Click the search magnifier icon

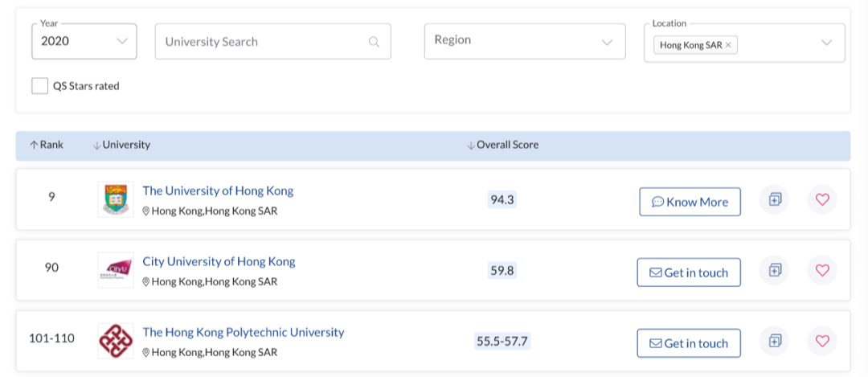coord(374,42)
